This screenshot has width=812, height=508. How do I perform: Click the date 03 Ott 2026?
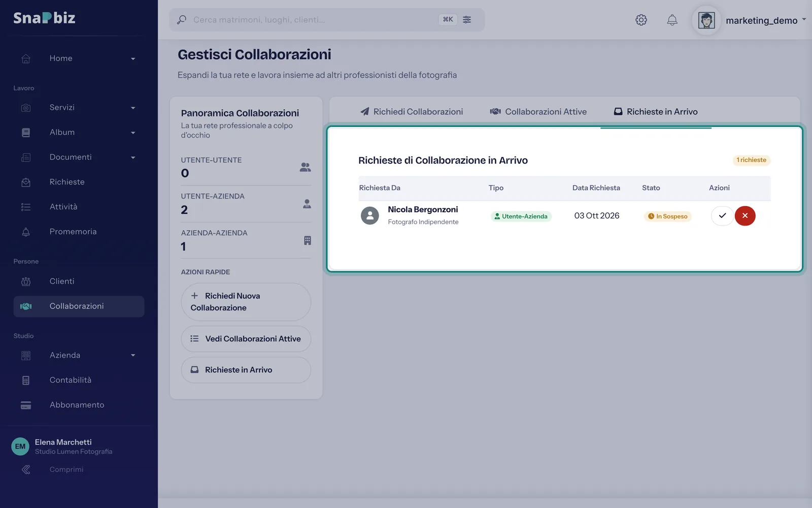click(x=597, y=216)
